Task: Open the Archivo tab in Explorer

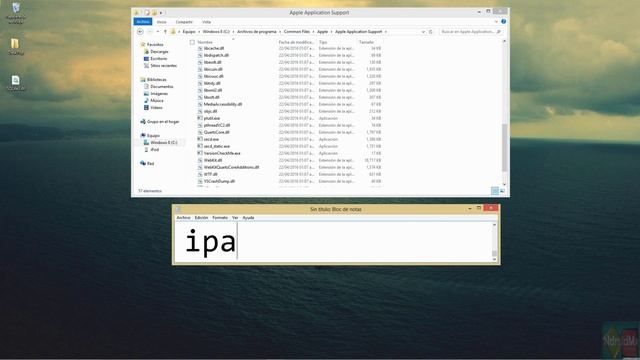Action: pyautogui.click(x=142, y=22)
